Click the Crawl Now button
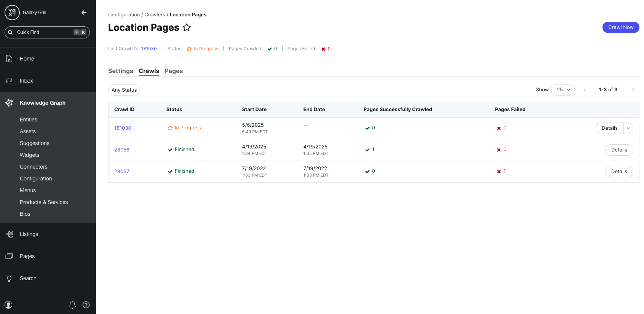Viewport: 644px width, 314px height. tap(621, 27)
